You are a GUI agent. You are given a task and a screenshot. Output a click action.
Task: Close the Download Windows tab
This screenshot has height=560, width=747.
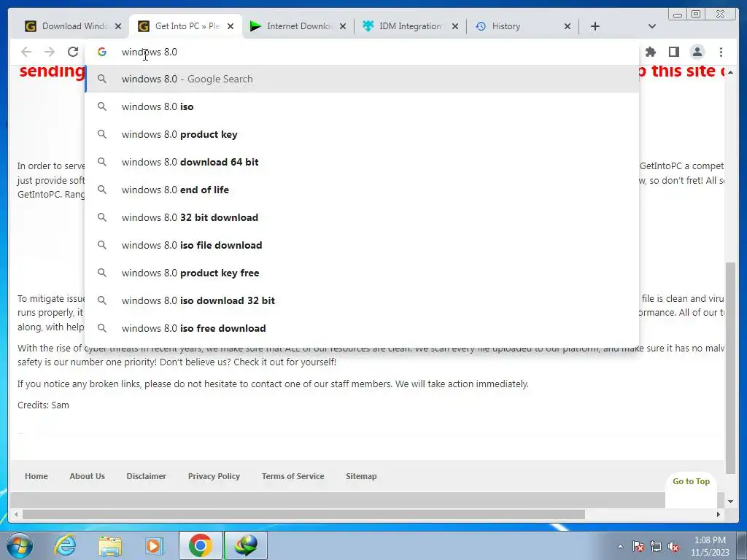(118, 26)
